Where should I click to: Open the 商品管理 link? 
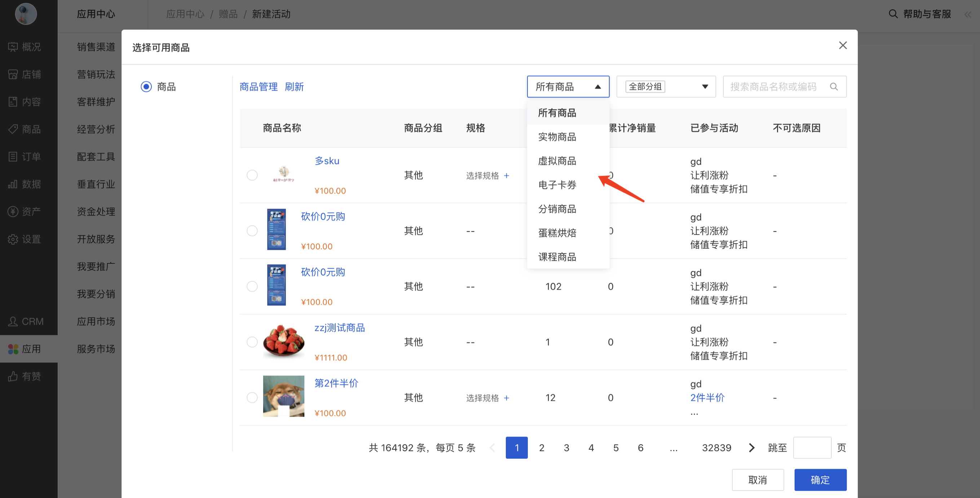(x=259, y=87)
